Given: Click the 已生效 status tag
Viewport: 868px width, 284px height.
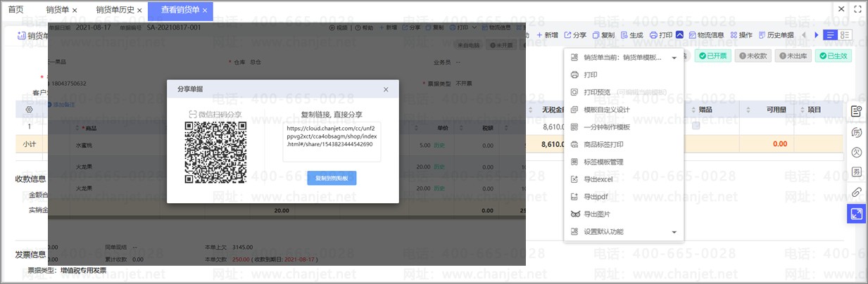Looking at the screenshot, I should point(833,56).
